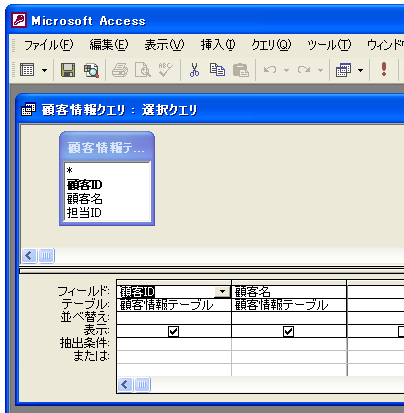Click left scroll arrow in design grid
The height and width of the screenshot is (413, 404).
tap(125, 385)
